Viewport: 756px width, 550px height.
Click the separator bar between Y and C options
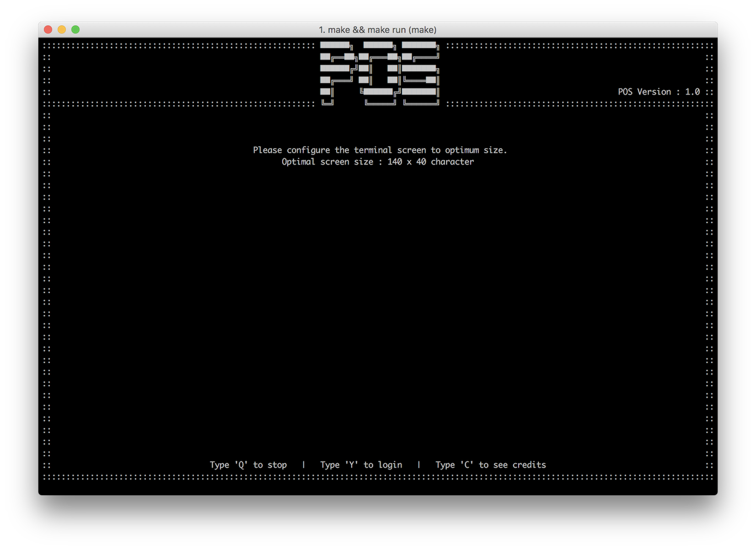[x=419, y=465]
